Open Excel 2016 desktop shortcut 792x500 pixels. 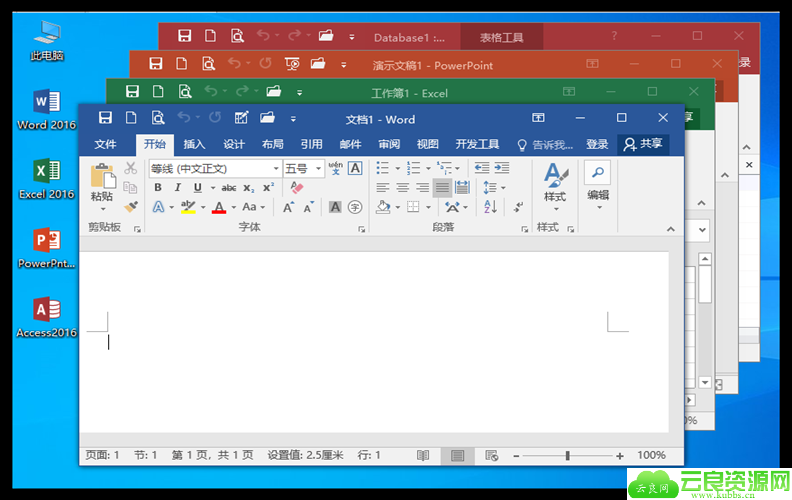pyautogui.click(x=46, y=179)
